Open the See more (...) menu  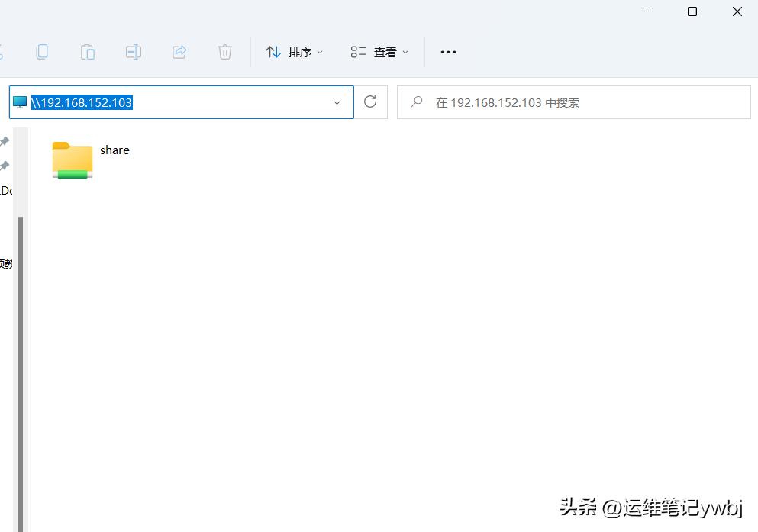click(x=447, y=52)
